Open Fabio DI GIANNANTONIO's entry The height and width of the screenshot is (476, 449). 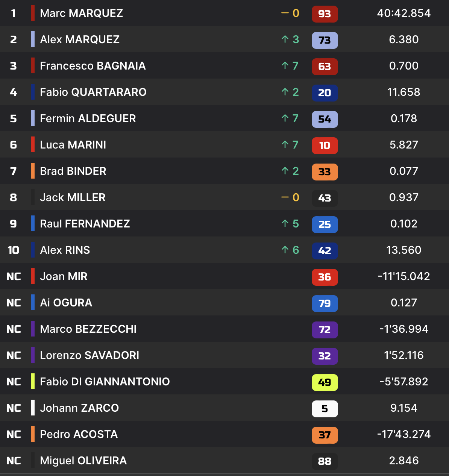[105, 382]
